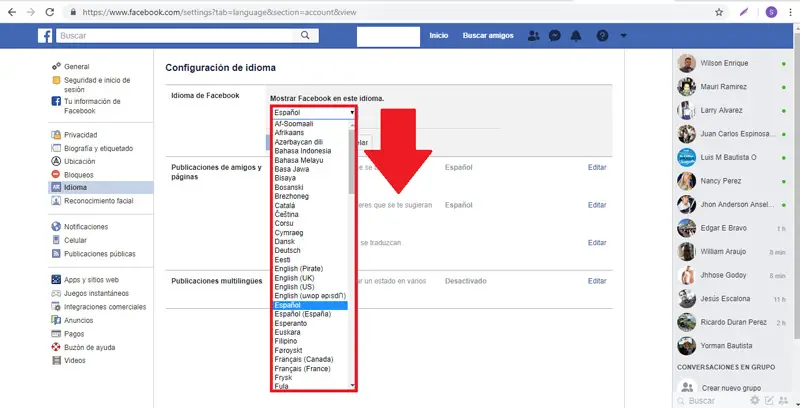Choose English (UK) from language list
Viewport: 800px width, 408px height.
pyautogui.click(x=294, y=278)
